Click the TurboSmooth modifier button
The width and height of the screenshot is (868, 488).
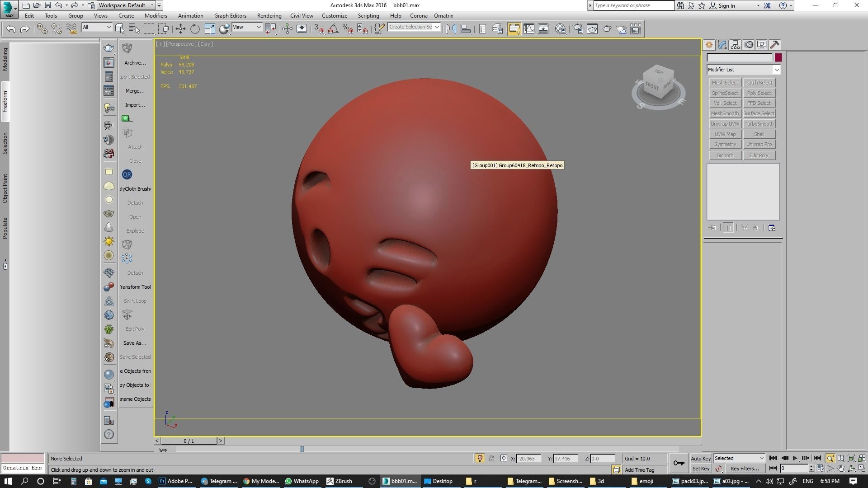click(759, 124)
